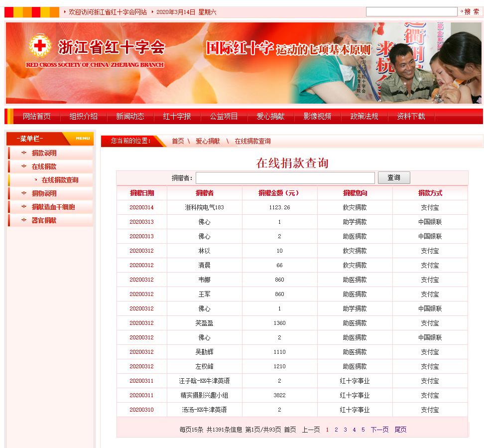Jump to 尾页 last page link
Viewport: 484px width, 448px height.
400,430
